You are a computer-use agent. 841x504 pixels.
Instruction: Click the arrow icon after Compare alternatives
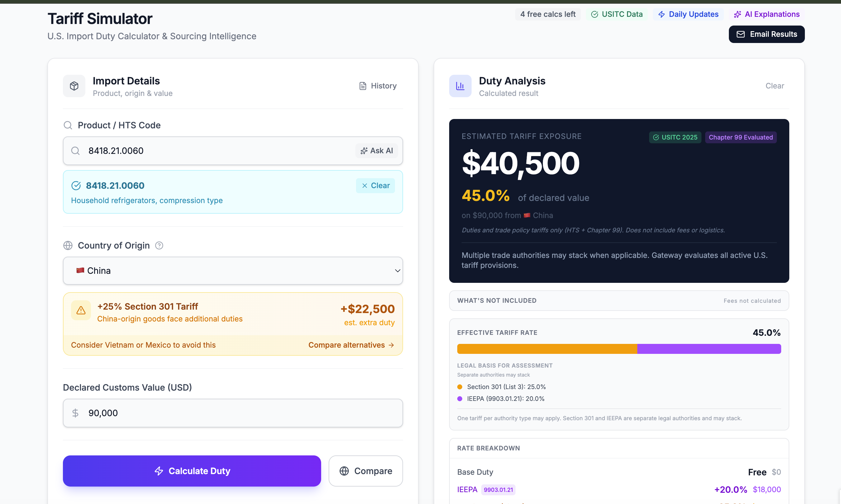tap(391, 345)
